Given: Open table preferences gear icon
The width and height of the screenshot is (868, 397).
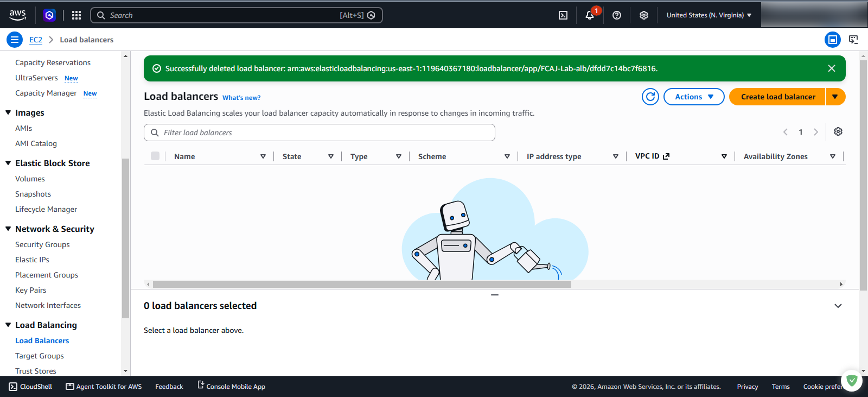Looking at the screenshot, I should pos(838,132).
